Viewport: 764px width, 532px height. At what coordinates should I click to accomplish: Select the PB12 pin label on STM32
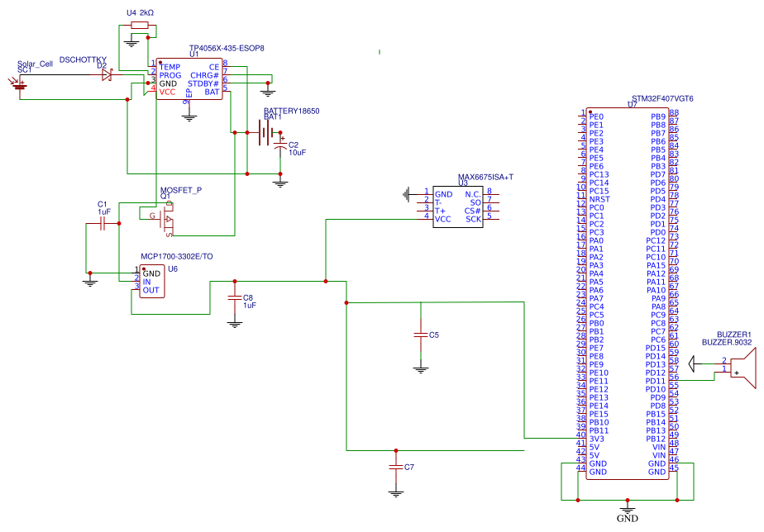pos(656,439)
